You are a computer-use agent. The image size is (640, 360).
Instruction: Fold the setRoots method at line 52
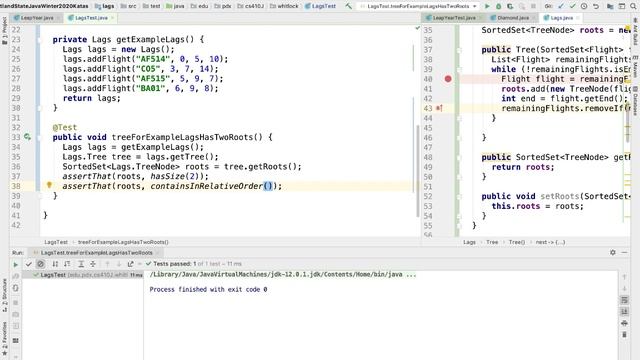tap(459, 197)
